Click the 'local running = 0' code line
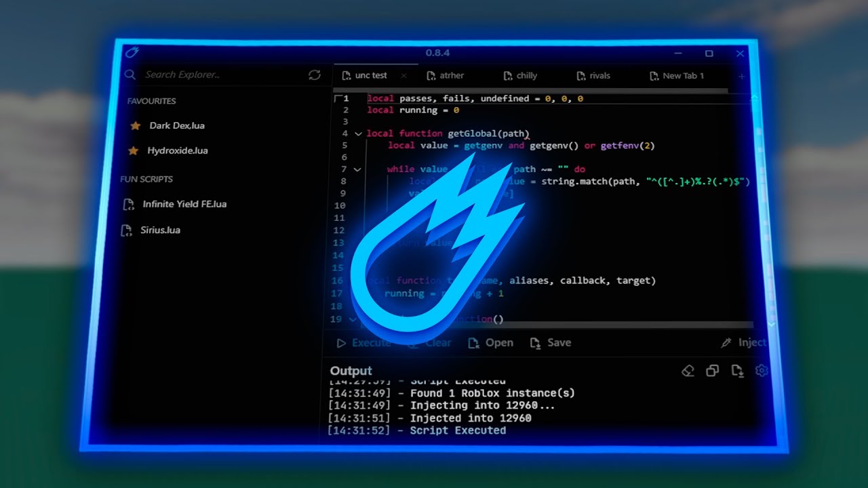The width and height of the screenshot is (868, 488). pyautogui.click(x=413, y=110)
